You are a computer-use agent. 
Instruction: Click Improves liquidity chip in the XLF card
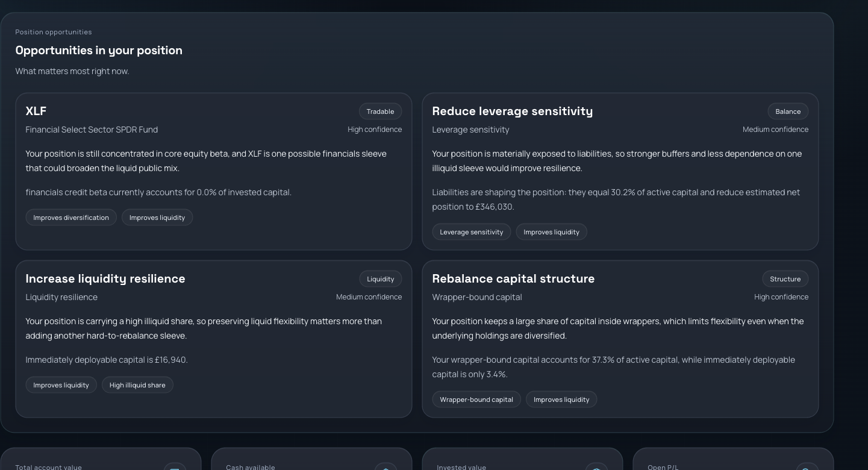157,218
